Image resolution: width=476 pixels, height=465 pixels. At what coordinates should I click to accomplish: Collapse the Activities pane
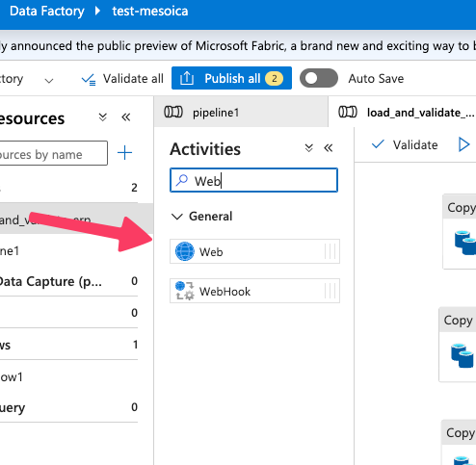click(329, 148)
